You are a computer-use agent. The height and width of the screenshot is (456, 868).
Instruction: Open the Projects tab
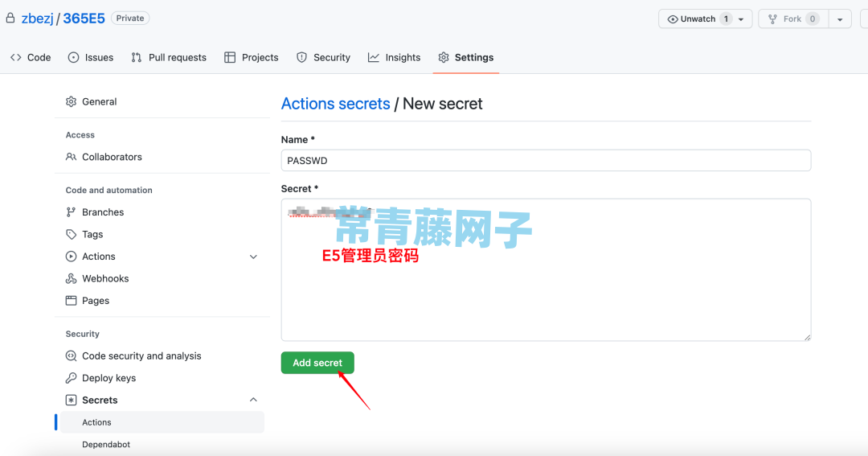(x=252, y=58)
